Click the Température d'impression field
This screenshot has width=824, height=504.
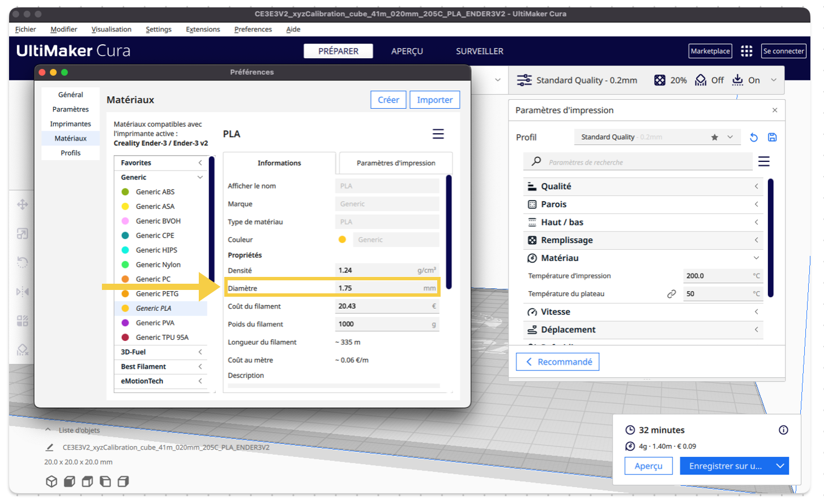(723, 276)
